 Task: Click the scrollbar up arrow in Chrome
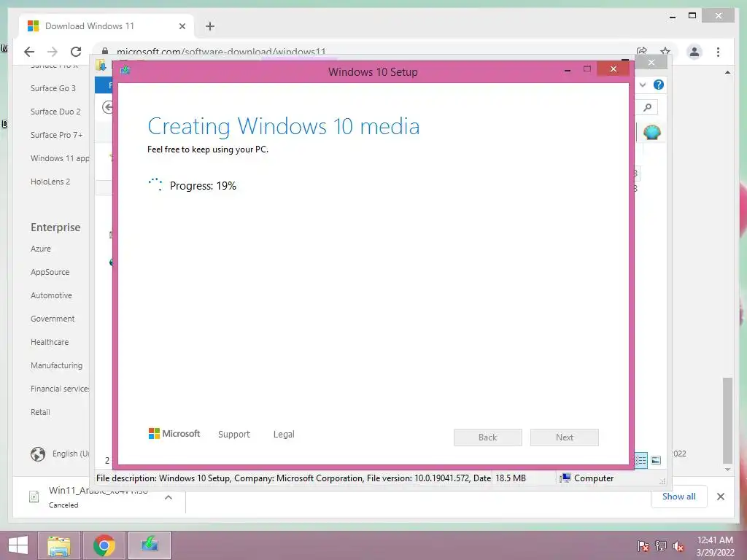(727, 72)
